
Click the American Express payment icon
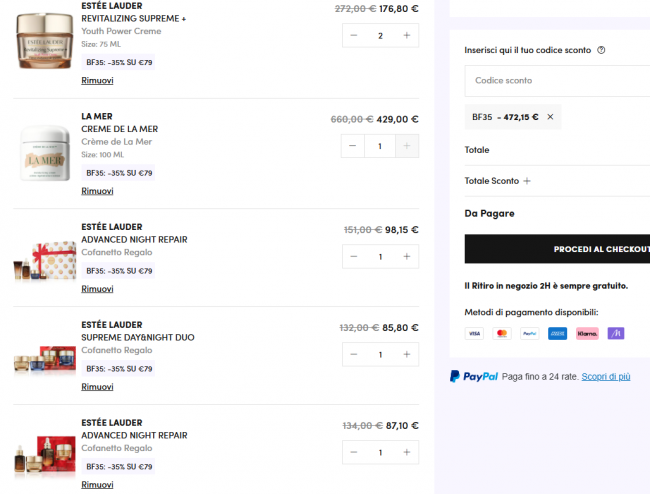point(557,333)
